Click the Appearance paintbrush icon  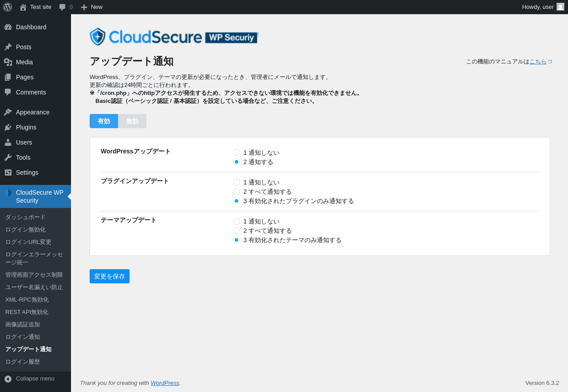point(8,112)
